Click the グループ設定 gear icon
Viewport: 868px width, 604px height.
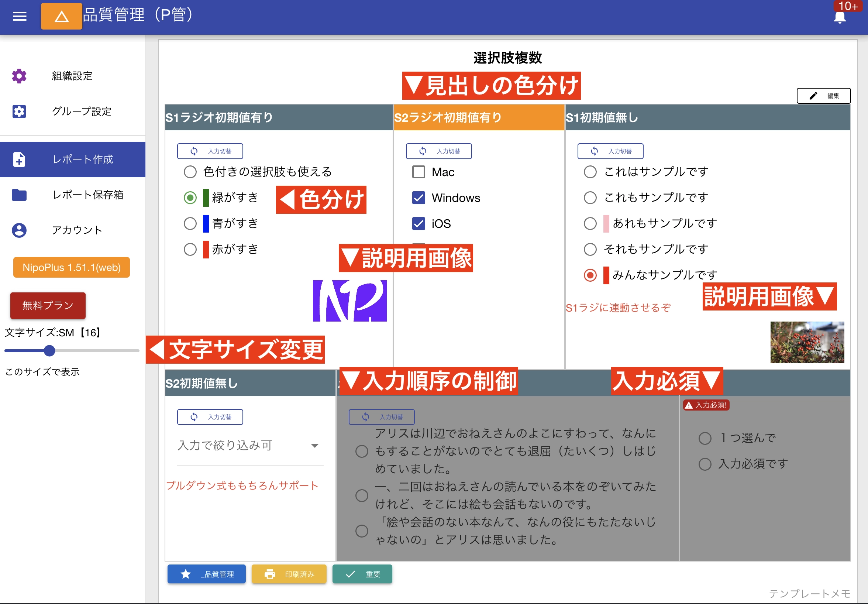coord(18,111)
